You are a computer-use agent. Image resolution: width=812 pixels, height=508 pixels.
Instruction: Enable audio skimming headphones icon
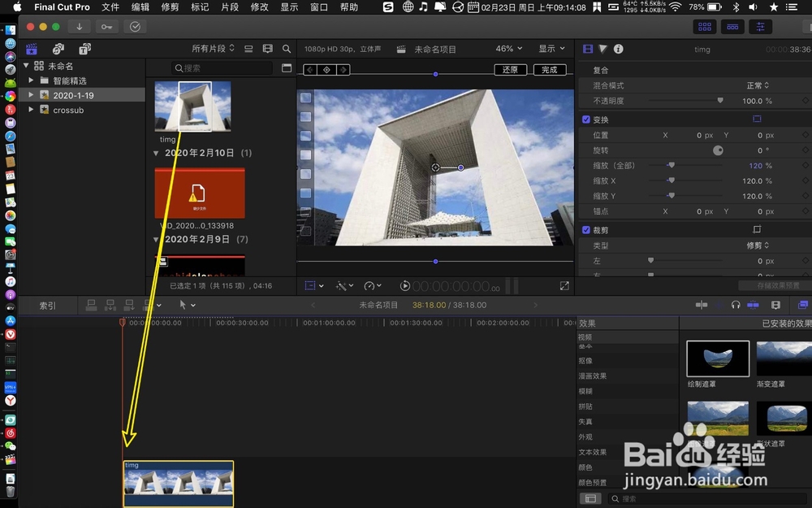tap(736, 305)
